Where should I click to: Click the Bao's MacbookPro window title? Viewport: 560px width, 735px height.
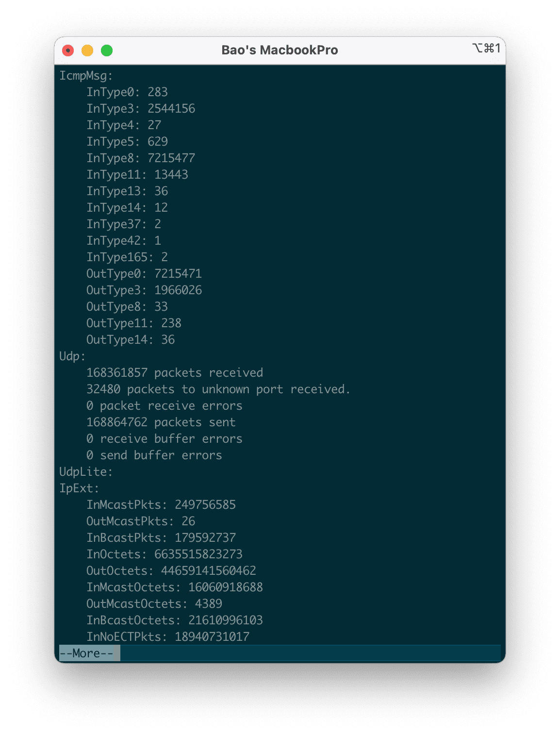click(x=280, y=50)
